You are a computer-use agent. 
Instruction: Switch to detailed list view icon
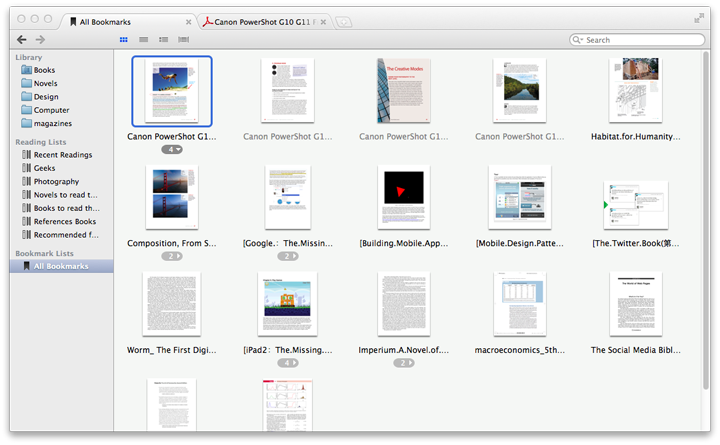pos(163,39)
